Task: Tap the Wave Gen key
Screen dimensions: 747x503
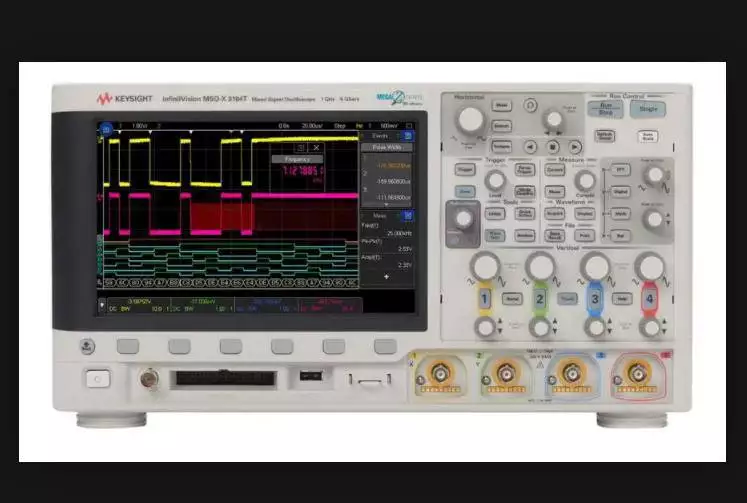Action: coord(495,235)
